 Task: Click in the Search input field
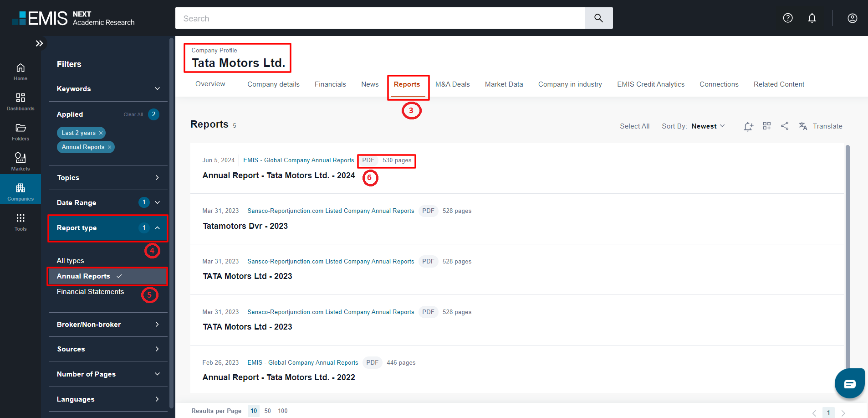[380, 18]
